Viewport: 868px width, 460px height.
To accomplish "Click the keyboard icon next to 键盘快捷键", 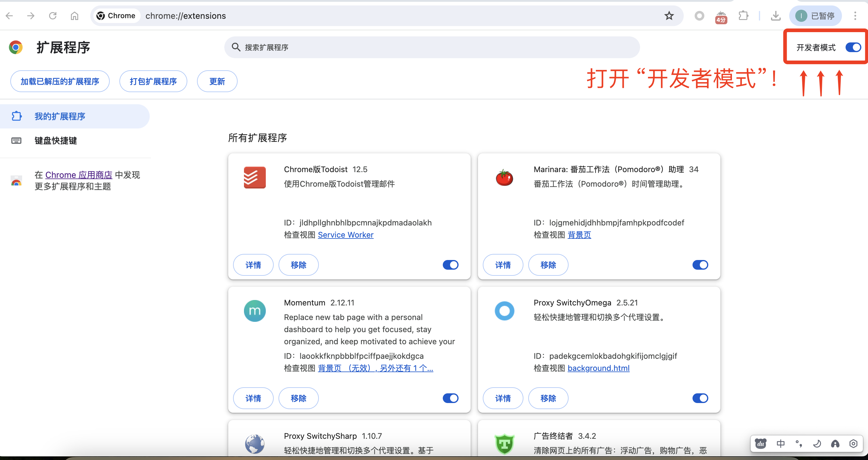I will (x=16, y=141).
